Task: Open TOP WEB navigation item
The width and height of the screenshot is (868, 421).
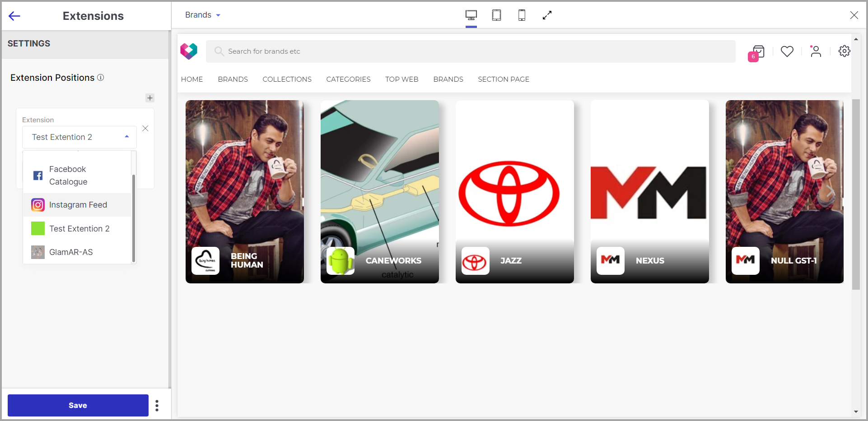Action: pyautogui.click(x=402, y=79)
